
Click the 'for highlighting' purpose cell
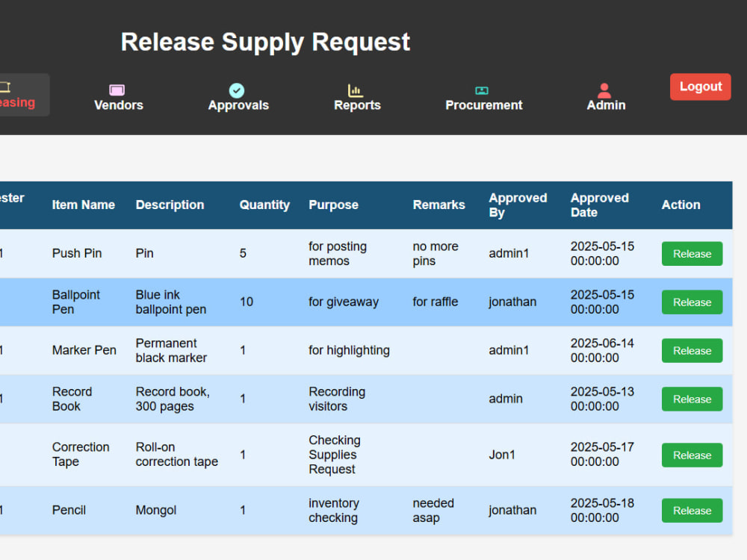tap(349, 350)
